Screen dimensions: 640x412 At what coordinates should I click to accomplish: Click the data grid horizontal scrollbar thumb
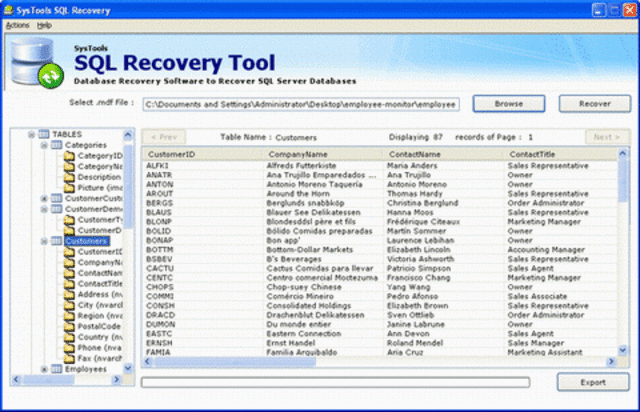pyautogui.click(x=235, y=361)
